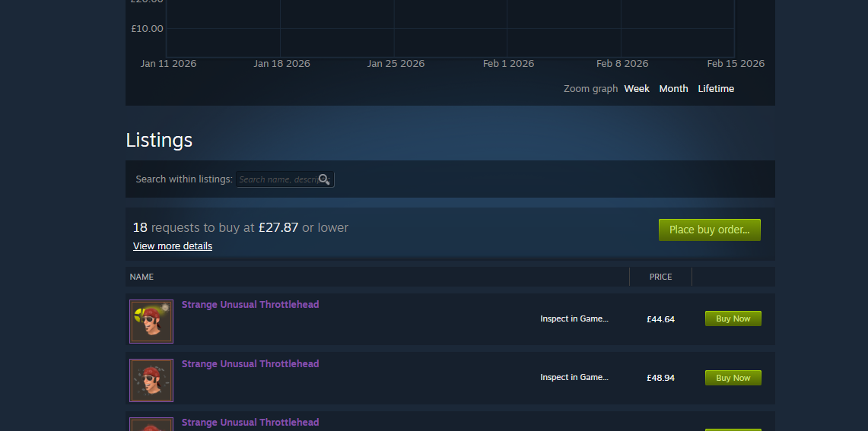The height and width of the screenshot is (431, 868).
Task: Click the Place buy order button
Action: pyautogui.click(x=709, y=230)
